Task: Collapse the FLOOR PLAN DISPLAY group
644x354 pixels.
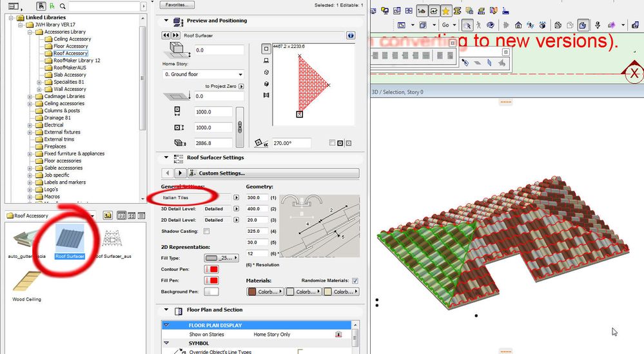Action: pos(166,325)
